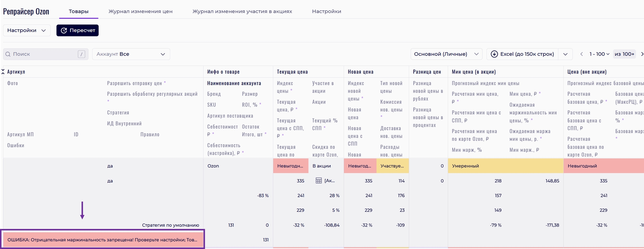Click the slash shortcut icon in search
644x249 pixels.
click(81, 54)
